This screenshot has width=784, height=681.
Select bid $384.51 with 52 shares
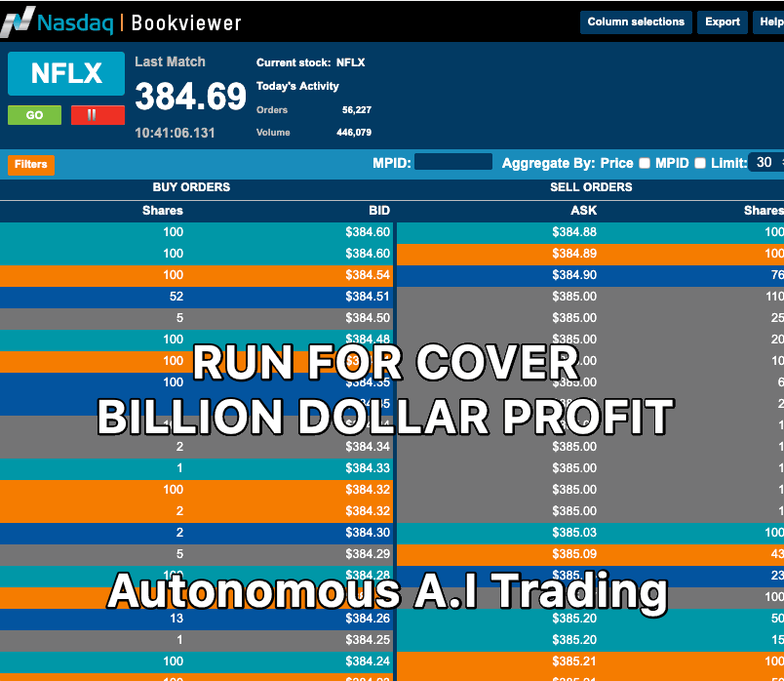point(197,297)
